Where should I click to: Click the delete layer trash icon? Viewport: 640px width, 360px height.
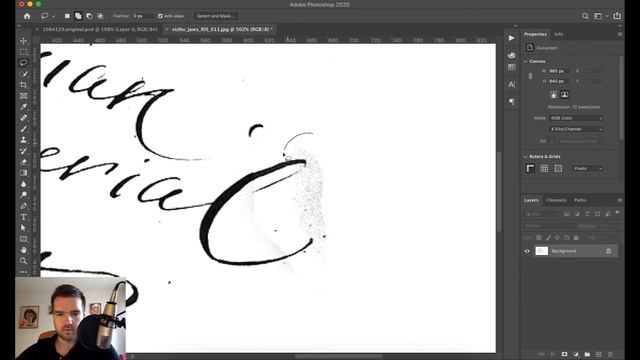[x=610, y=354]
